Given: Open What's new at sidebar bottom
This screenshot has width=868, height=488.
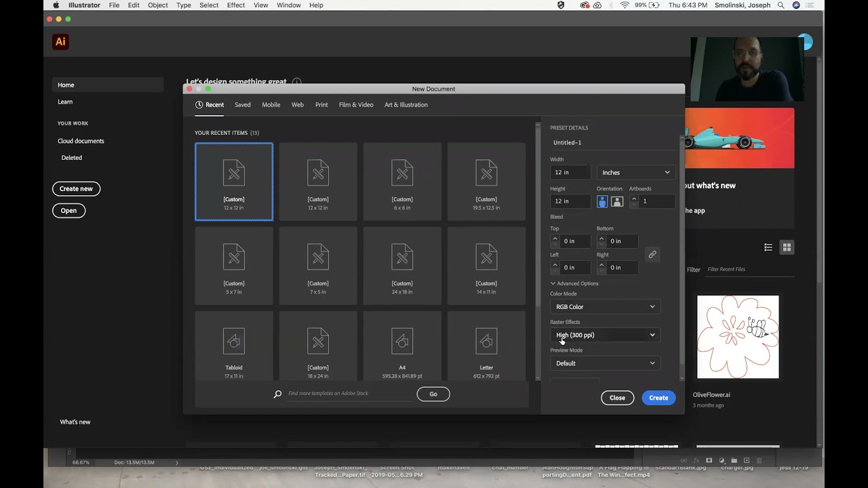Looking at the screenshot, I should (x=75, y=422).
